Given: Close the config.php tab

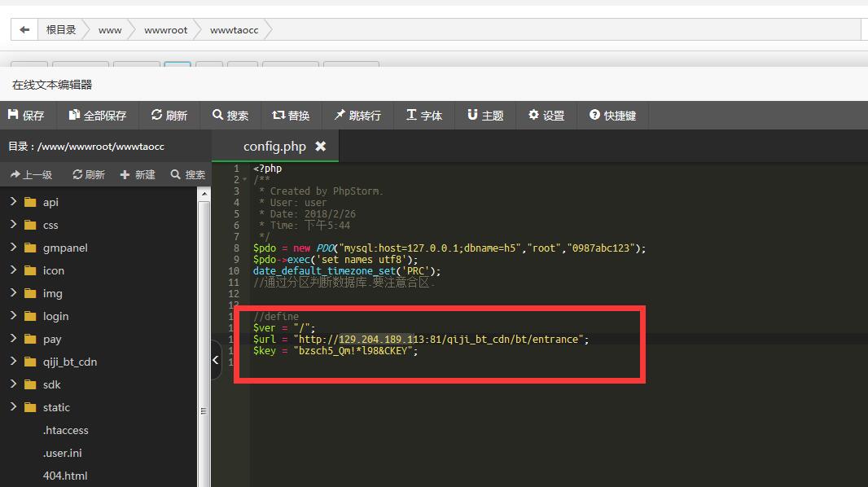Looking at the screenshot, I should point(321,147).
